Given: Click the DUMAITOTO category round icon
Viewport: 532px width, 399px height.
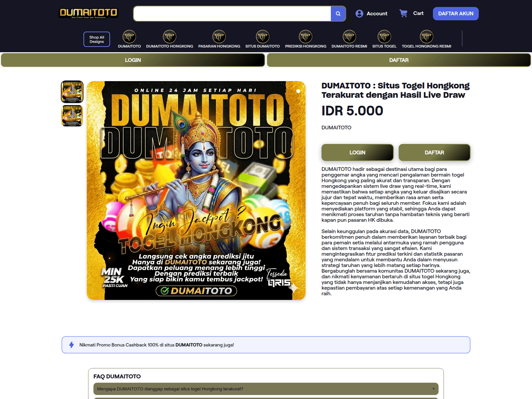Looking at the screenshot, I should [x=129, y=37].
